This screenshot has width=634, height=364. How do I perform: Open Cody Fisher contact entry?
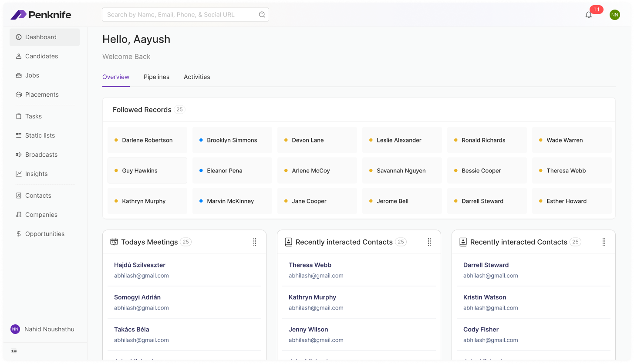(x=534, y=334)
